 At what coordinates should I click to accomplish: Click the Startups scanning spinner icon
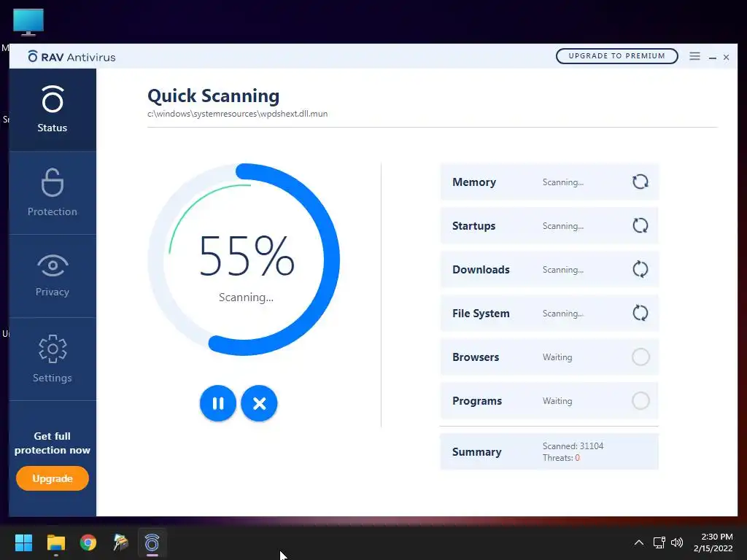click(x=640, y=226)
